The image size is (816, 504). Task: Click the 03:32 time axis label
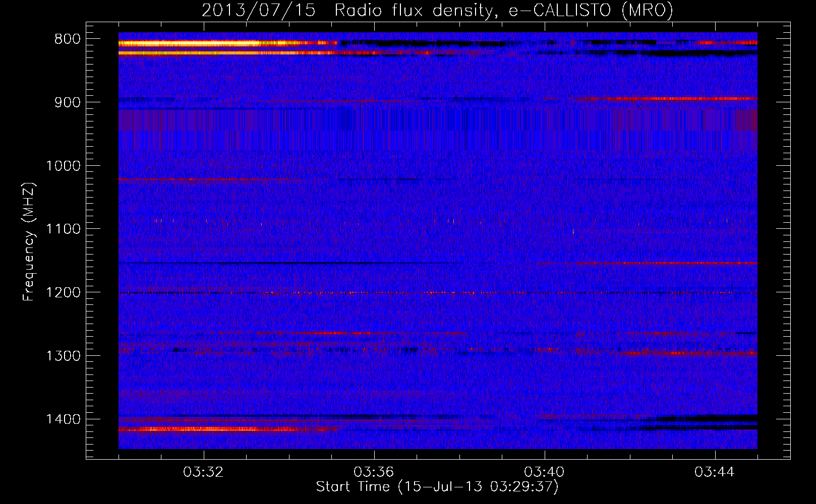click(204, 472)
